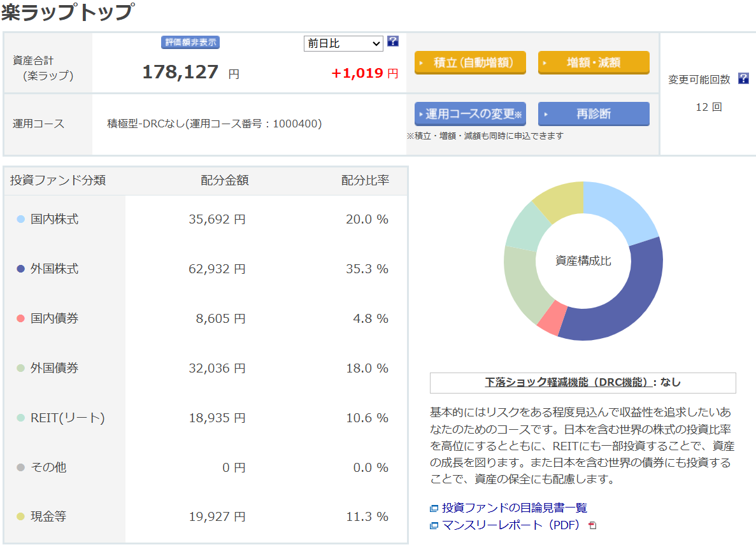Click the 外国債券 row label
Viewport: 756px width, 547px height.
tap(55, 368)
